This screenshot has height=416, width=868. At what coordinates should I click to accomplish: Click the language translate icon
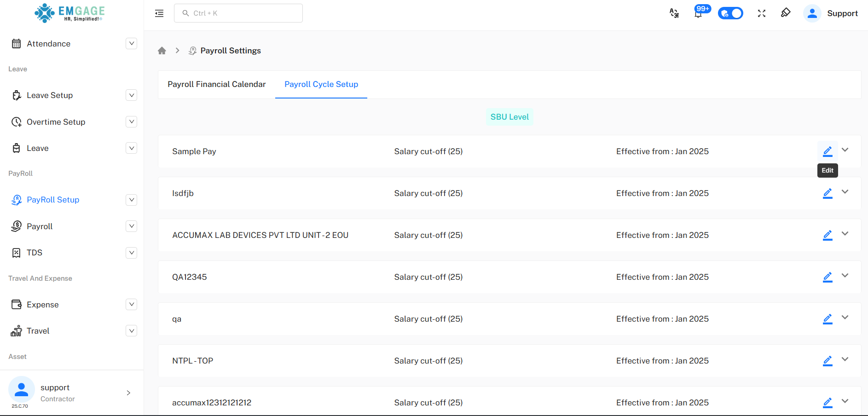pos(674,13)
